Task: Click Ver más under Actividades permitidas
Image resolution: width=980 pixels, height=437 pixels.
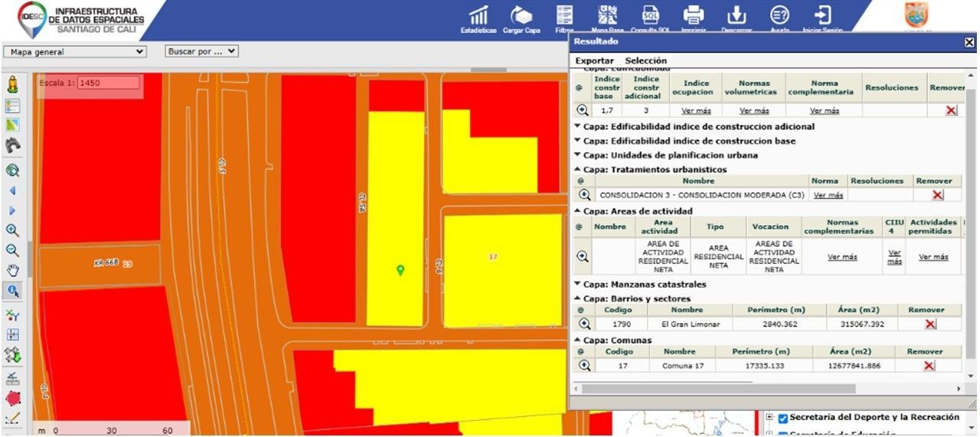Action: click(x=933, y=257)
